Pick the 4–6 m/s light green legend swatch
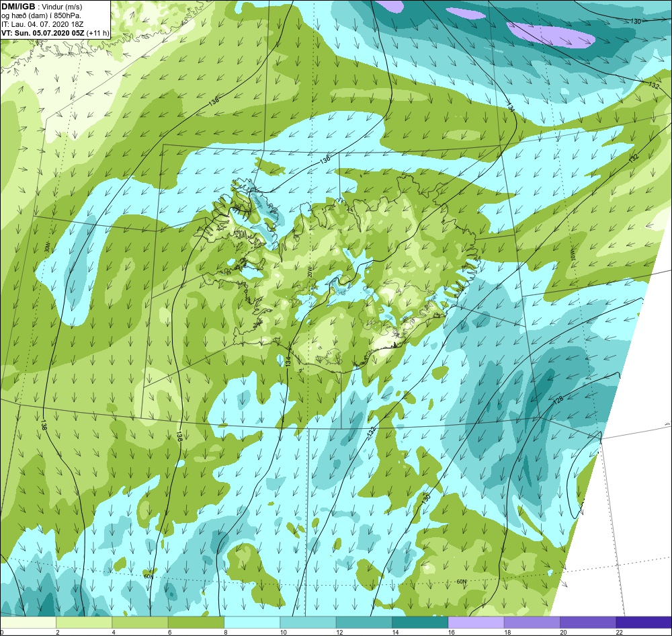The width and height of the screenshot is (672, 636). coord(140,622)
